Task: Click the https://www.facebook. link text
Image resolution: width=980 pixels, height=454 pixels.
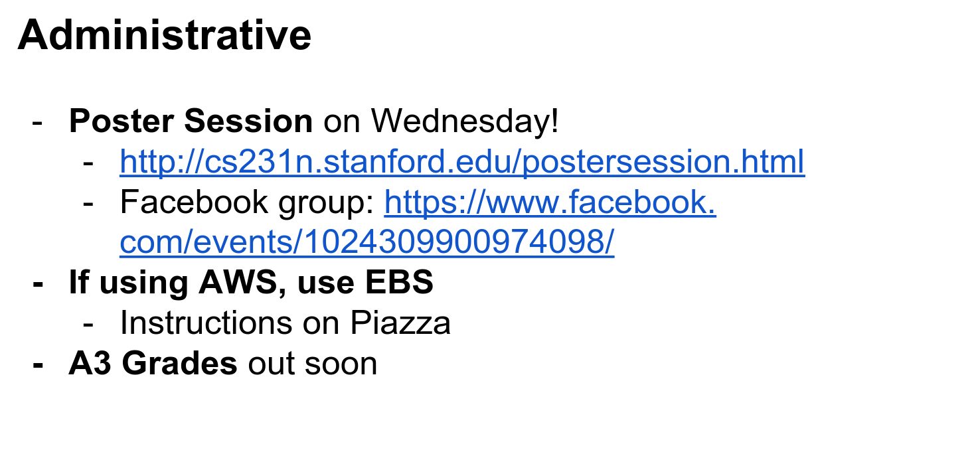Action: (x=550, y=202)
